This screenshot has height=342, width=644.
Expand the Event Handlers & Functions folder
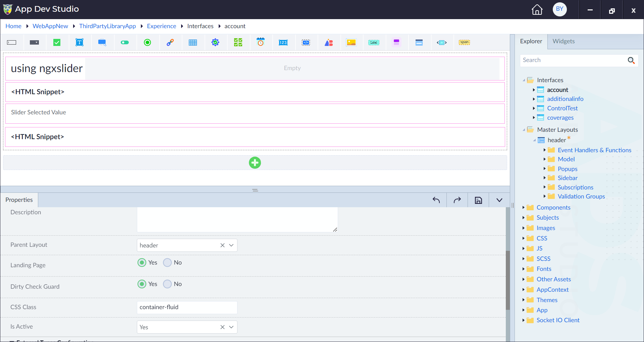click(544, 150)
